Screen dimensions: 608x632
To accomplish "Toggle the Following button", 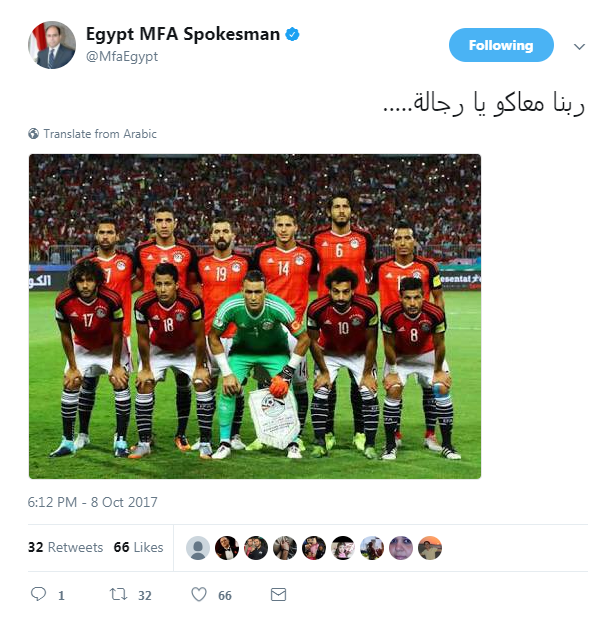I will [501, 45].
